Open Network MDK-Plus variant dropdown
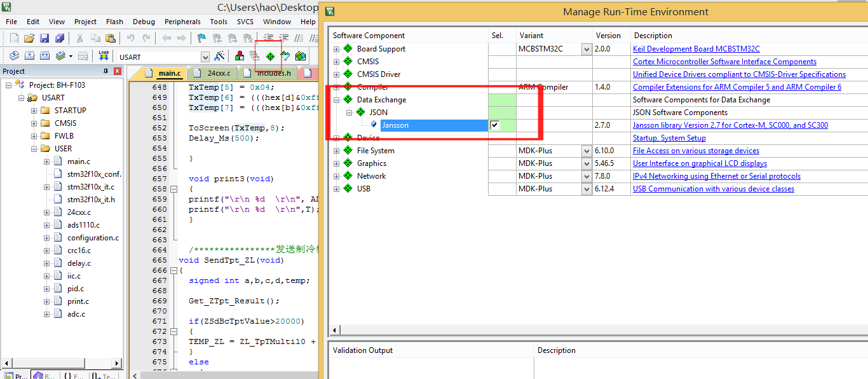 pyautogui.click(x=587, y=176)
